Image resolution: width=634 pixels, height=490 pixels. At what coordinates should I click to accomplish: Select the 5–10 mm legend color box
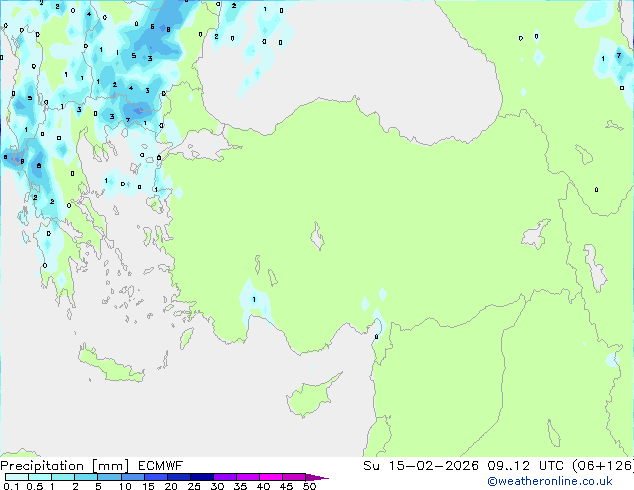(x=109, y=477)
